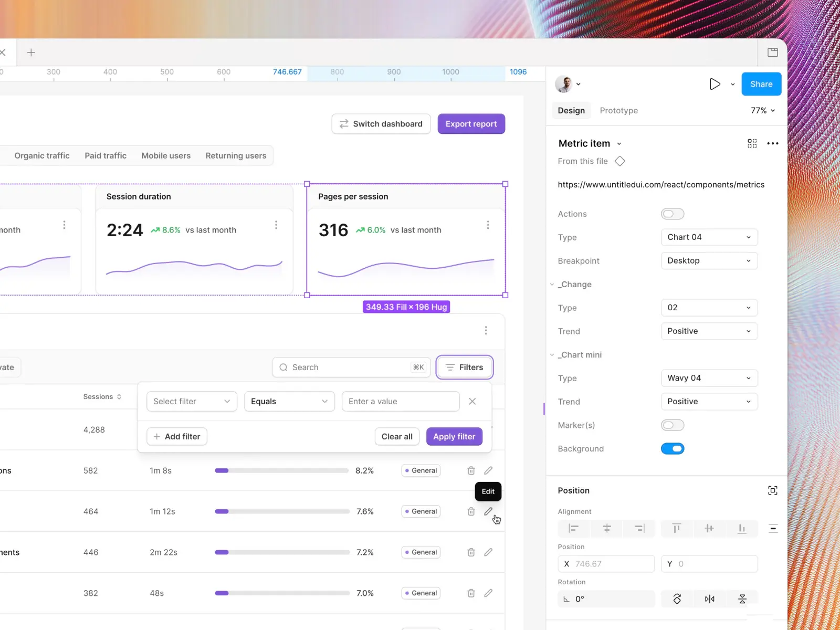Open the _Chart mini Trend Positive dropdown
Image resolution: width=840 pixels, height=630 pixels.
click(709, 402)
